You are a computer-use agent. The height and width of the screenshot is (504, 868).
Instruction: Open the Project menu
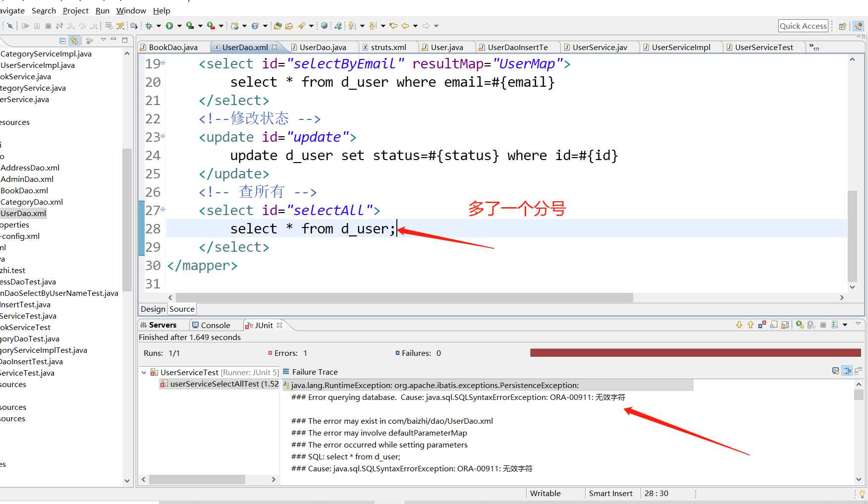pyautogui.click(x=75, y=10)
